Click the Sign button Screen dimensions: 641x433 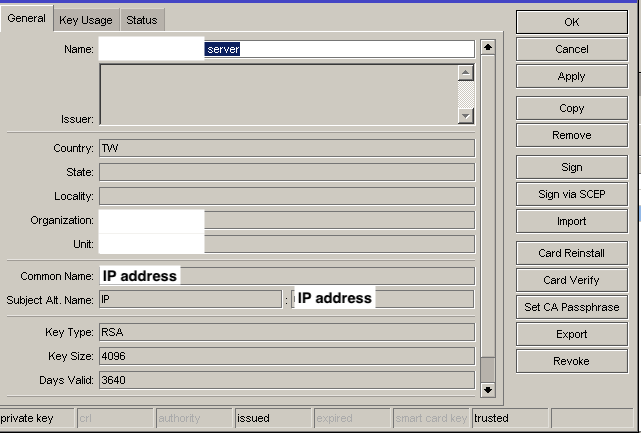click(572, 167)
